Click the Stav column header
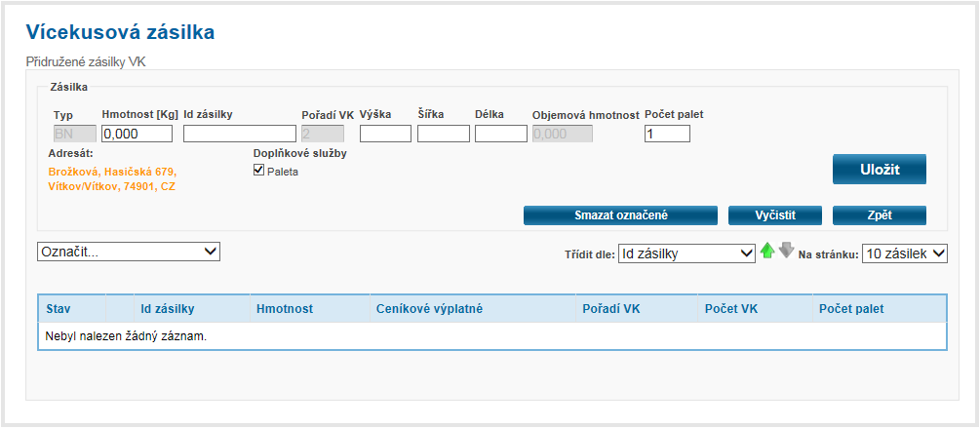This screenshot has height=428, width=980. tap(59, 309)
